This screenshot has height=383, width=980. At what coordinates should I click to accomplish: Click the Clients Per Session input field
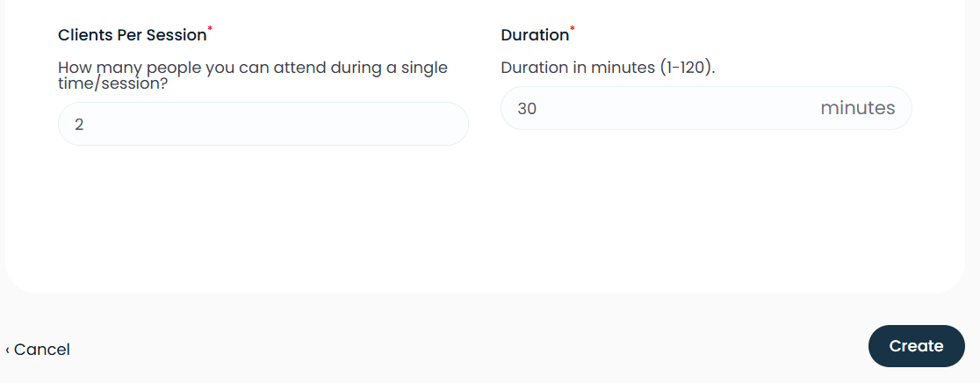point(263,125)
